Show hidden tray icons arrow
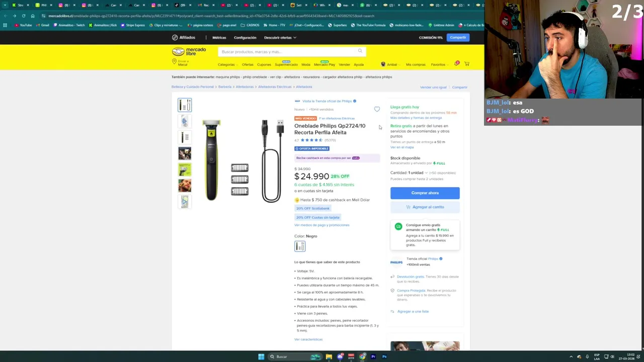This screenshot has height=362, width=644. click(571, 356)
